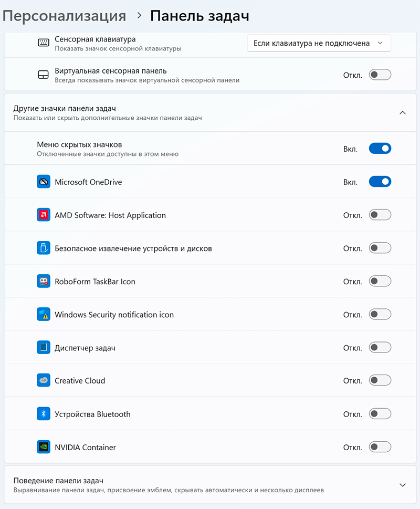Turn off the Microsoft OneDrive toggle

(x=380, y=182)
